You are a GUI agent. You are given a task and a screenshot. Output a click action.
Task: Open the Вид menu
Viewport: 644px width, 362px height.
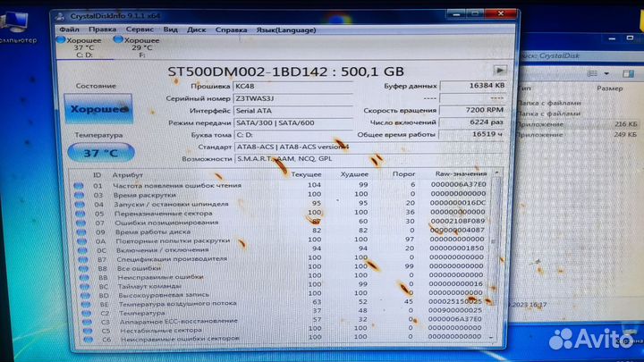(x=171, y=29)
